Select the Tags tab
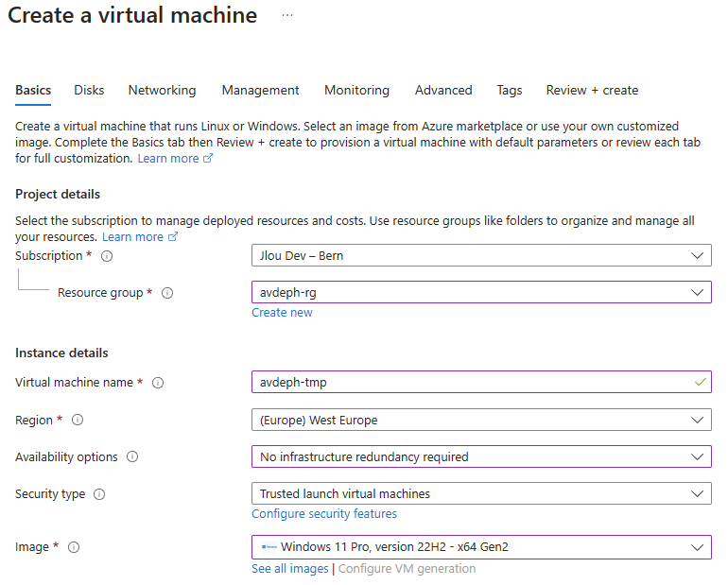This screenshot has height=585, width=728. pyautogui.click(x=510, y=90)
